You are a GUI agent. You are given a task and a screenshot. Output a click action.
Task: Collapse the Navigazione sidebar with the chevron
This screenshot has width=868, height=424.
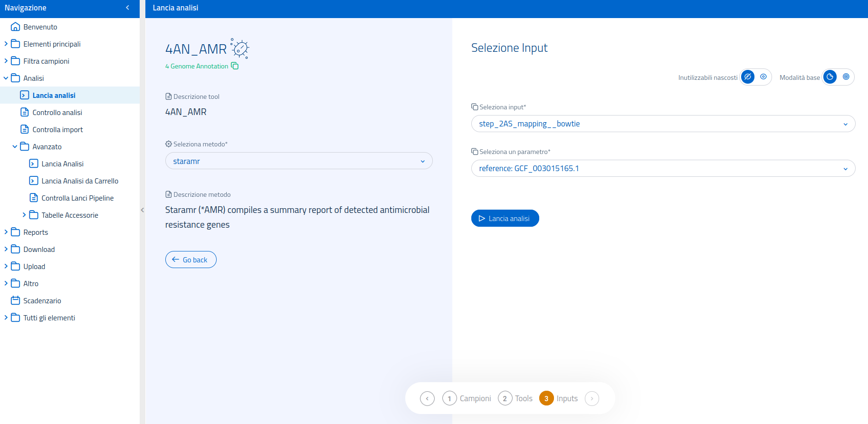(x=127, y=8)
